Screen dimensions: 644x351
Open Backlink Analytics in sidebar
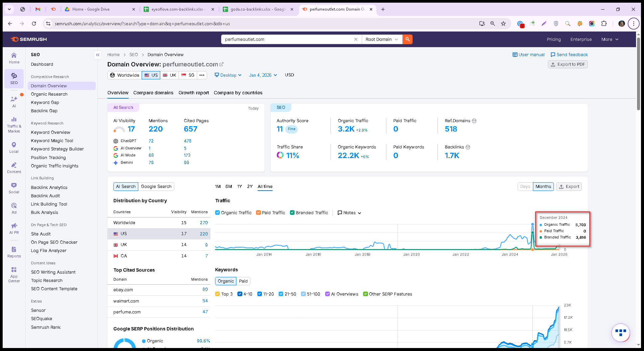pyautogui.click(x=49, y=187)
